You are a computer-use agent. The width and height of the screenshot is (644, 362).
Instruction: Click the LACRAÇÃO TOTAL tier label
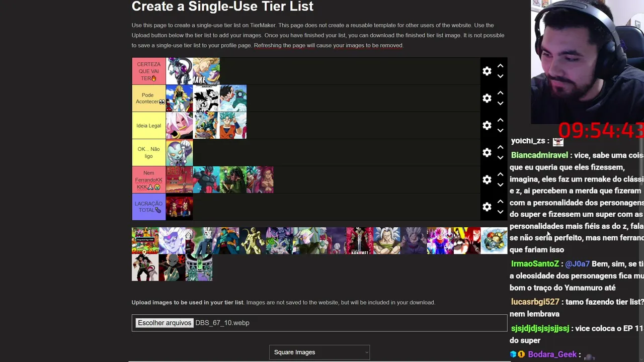[x=148, y=207]
